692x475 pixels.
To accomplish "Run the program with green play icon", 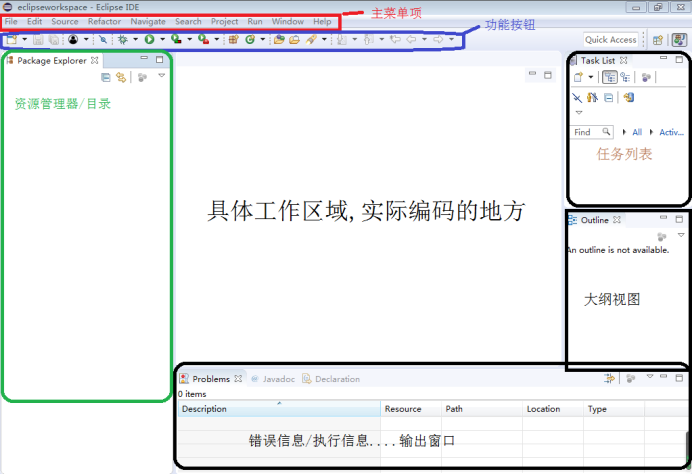I will 150,40.
